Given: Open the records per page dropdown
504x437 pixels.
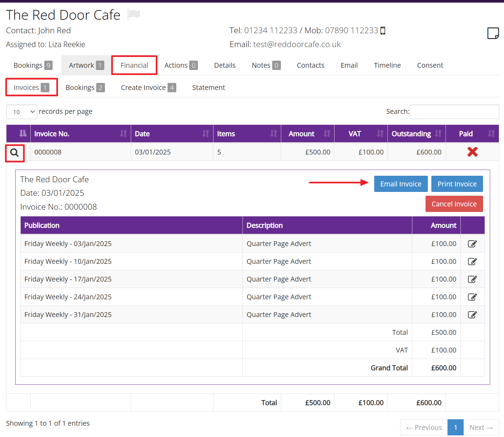Looking at the screenshot, I should click(x=22, y=112).
